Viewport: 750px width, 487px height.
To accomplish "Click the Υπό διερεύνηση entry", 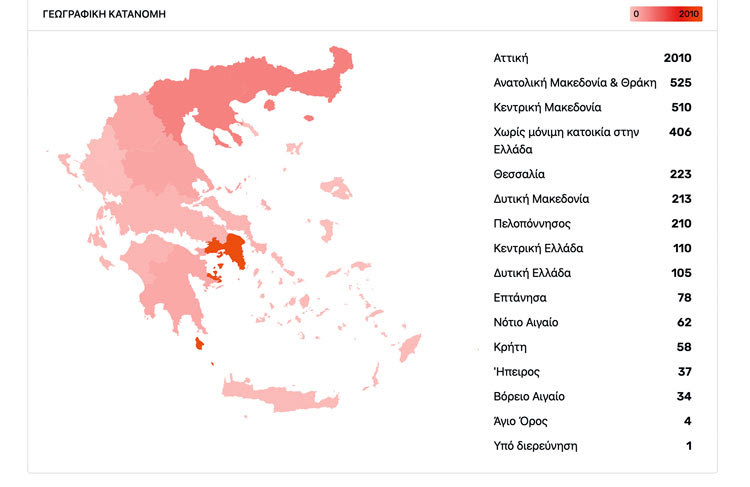I will click(592, 446).
